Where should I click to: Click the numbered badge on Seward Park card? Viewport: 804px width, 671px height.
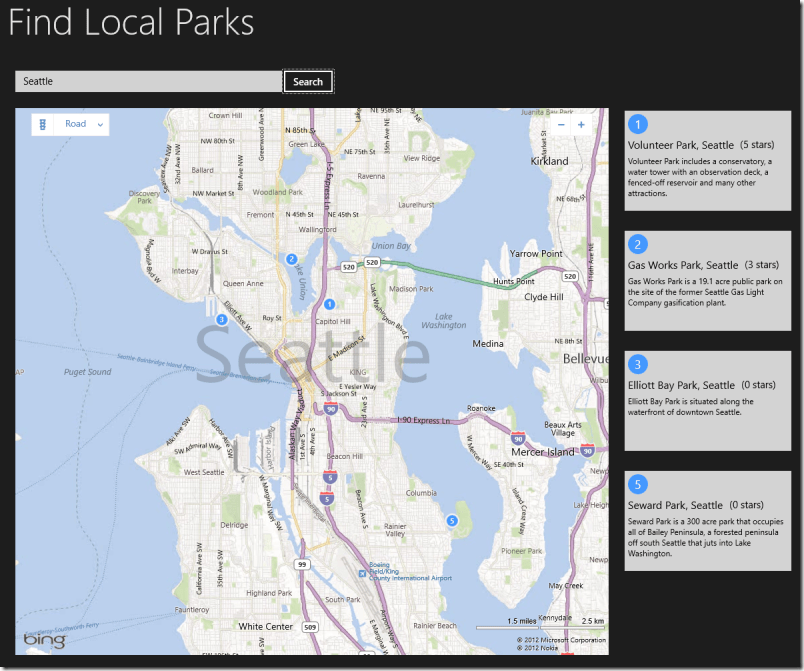point(638,484)
